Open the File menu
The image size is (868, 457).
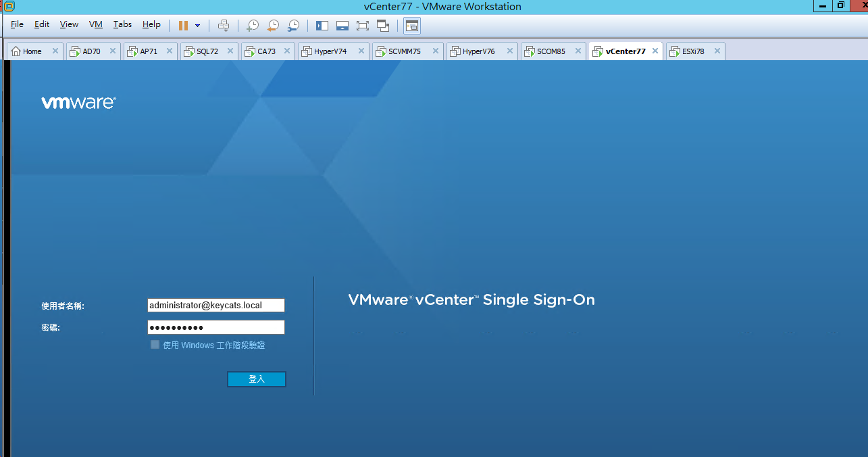(x=17, y=24)
